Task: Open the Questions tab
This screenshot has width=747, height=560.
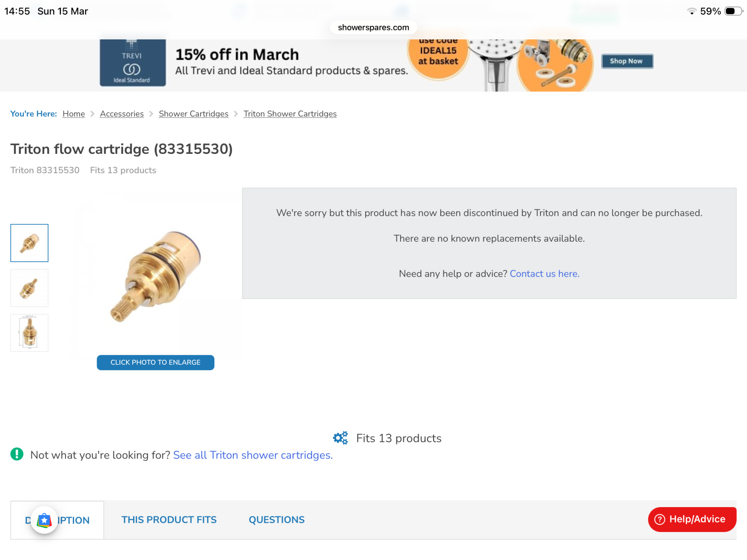Action: pos(276,520)
